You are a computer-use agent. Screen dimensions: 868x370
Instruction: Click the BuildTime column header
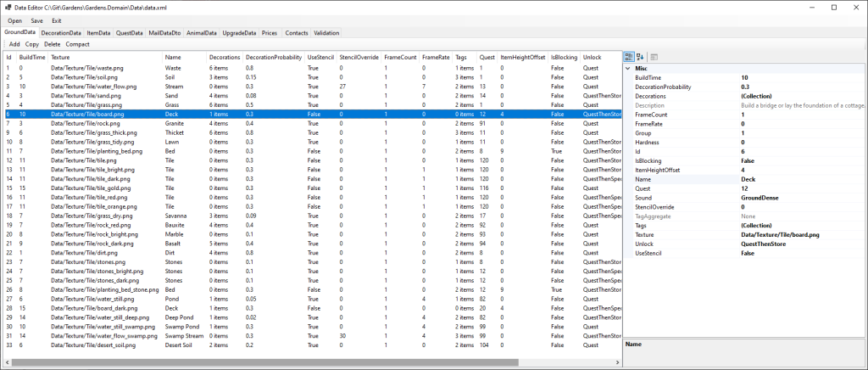click(x=32, y=57)
